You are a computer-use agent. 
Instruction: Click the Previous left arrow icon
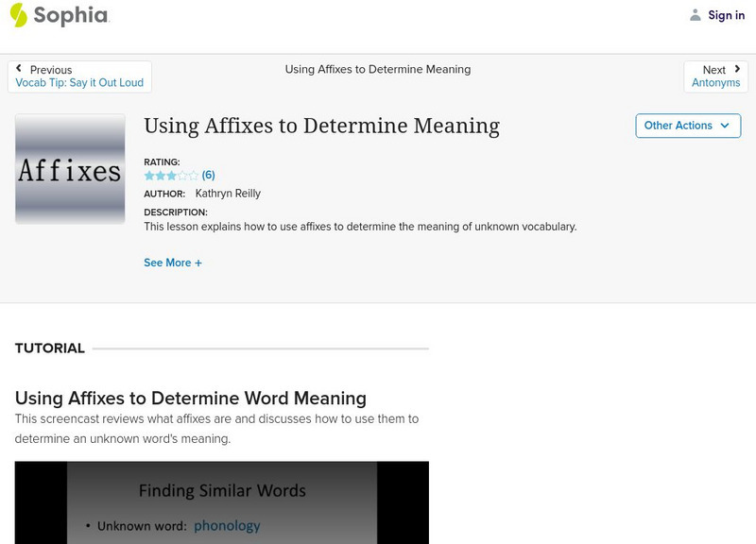point(20,69)
